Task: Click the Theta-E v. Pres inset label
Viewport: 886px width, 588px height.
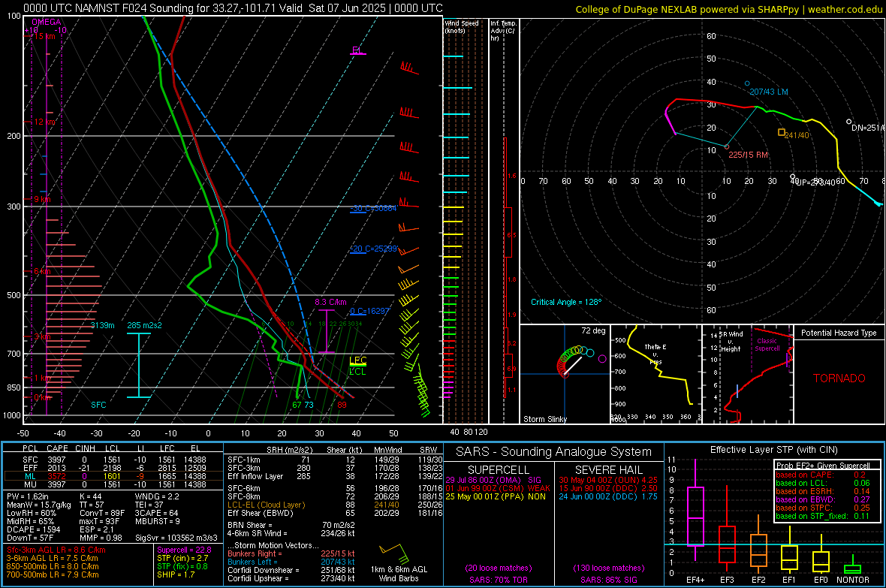Action: 655,354
